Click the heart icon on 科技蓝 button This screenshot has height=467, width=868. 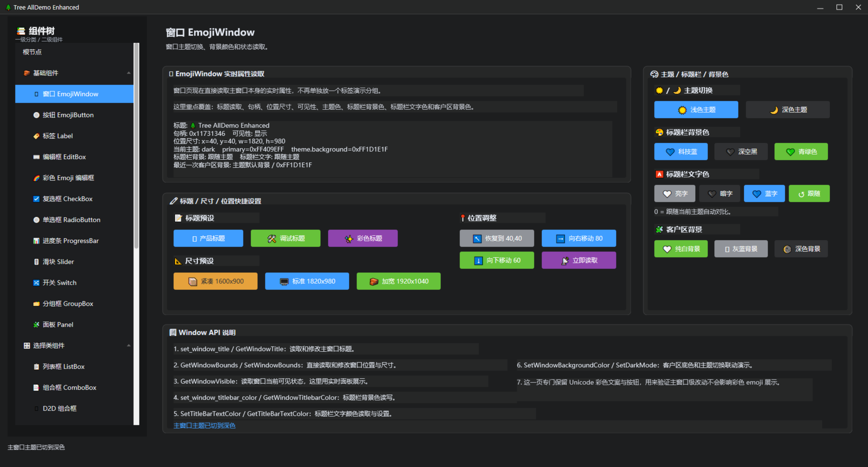(x=670, y=152)
